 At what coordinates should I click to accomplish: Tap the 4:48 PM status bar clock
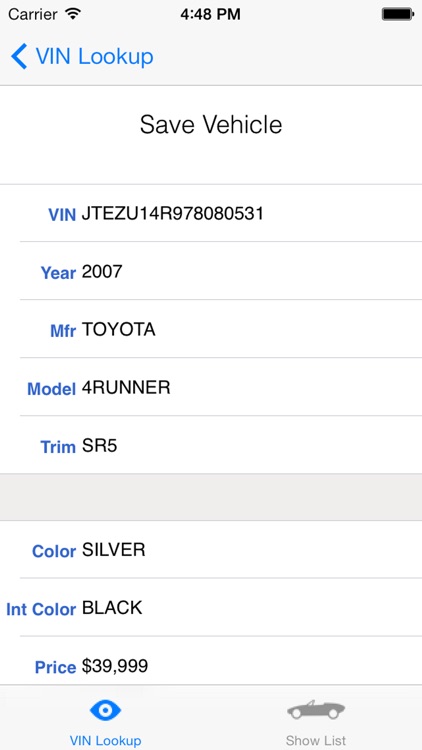211,14
